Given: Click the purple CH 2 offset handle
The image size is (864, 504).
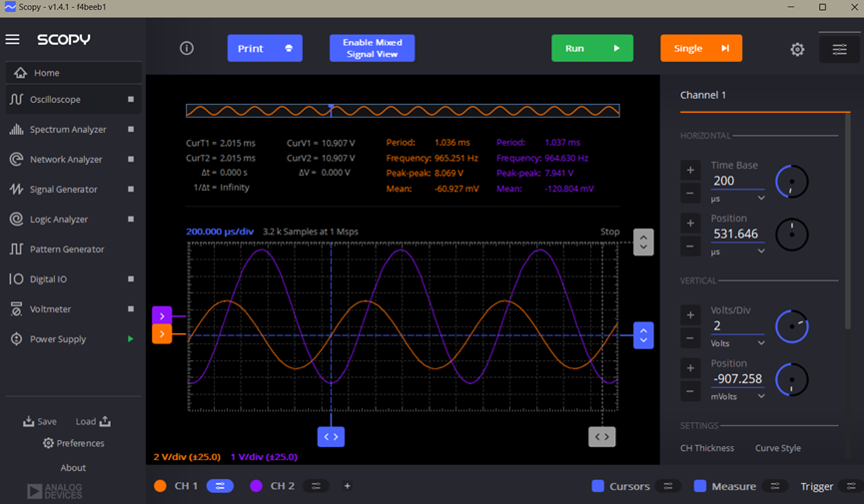Looking at the screenshot, I should click(x=162, y=316).
